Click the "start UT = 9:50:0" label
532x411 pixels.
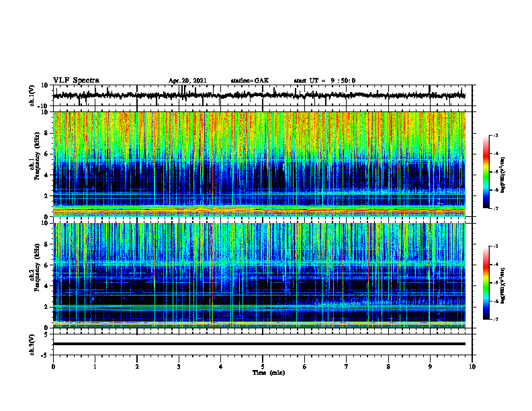pos(324,81)
